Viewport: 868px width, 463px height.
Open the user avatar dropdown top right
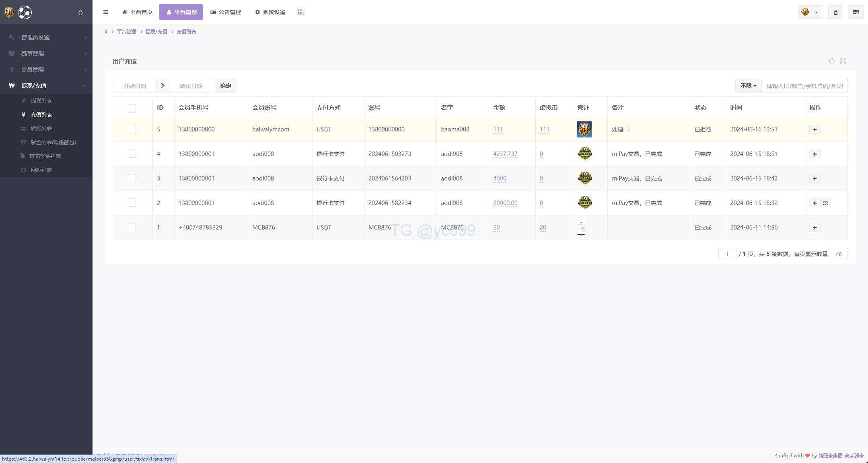[x=810, y=12]
